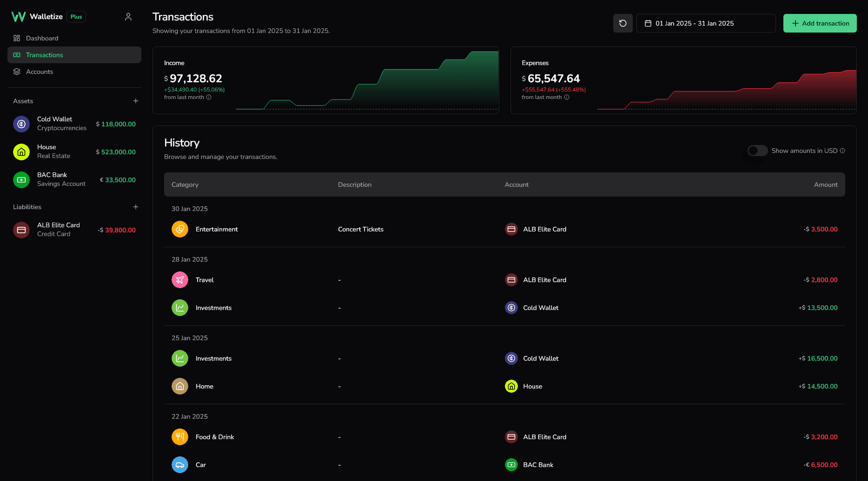
Task: Click the Food & Drink category icon
Action: click(180, 437)
